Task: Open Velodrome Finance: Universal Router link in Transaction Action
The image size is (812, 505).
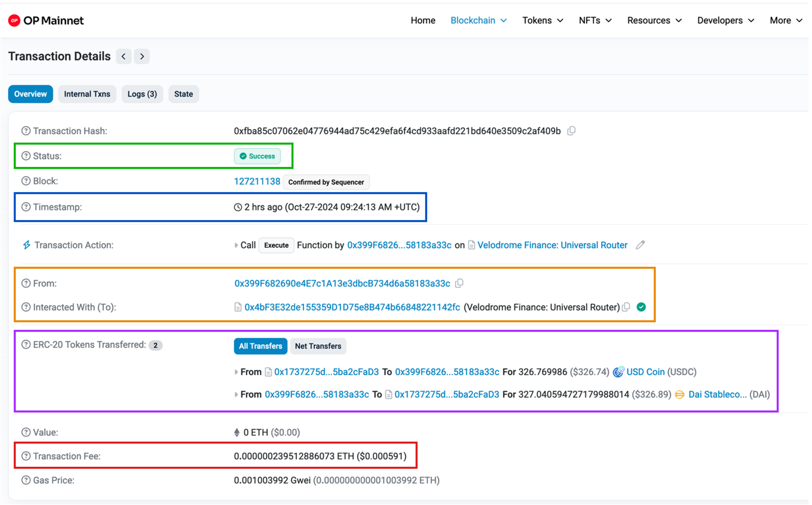Action: (552, 245)
